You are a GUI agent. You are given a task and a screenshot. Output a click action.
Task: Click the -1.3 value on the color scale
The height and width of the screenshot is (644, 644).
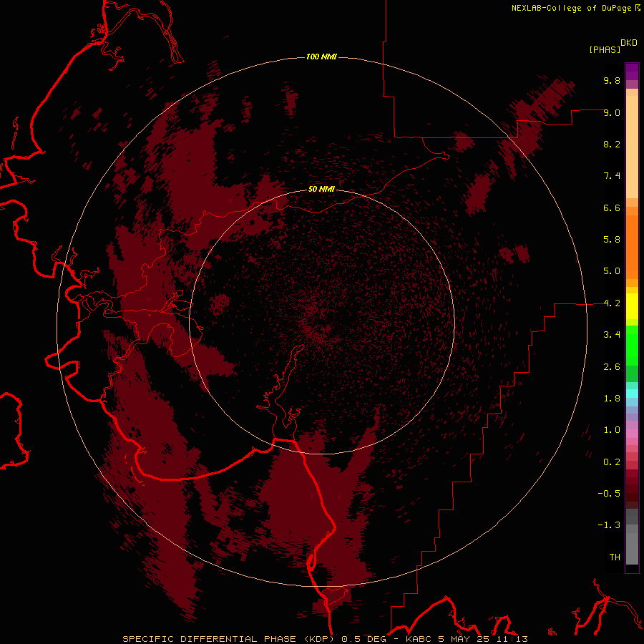pos(609,525)
